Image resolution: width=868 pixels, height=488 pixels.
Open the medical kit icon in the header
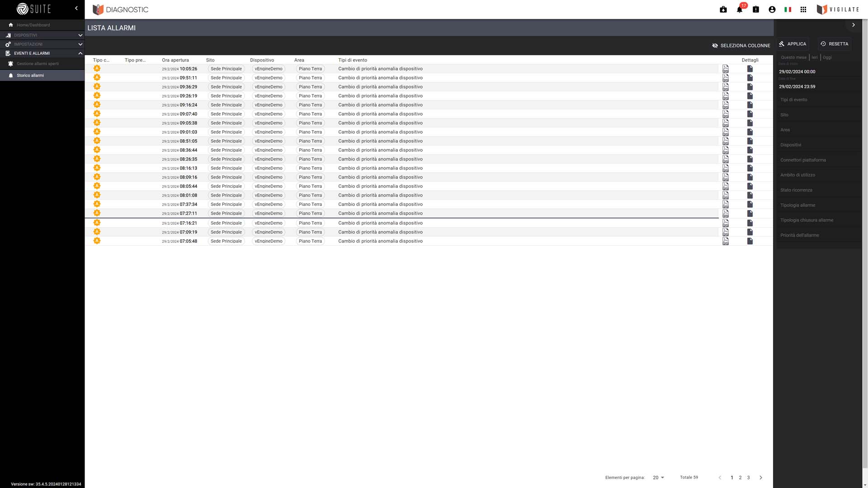click(723, 9)
